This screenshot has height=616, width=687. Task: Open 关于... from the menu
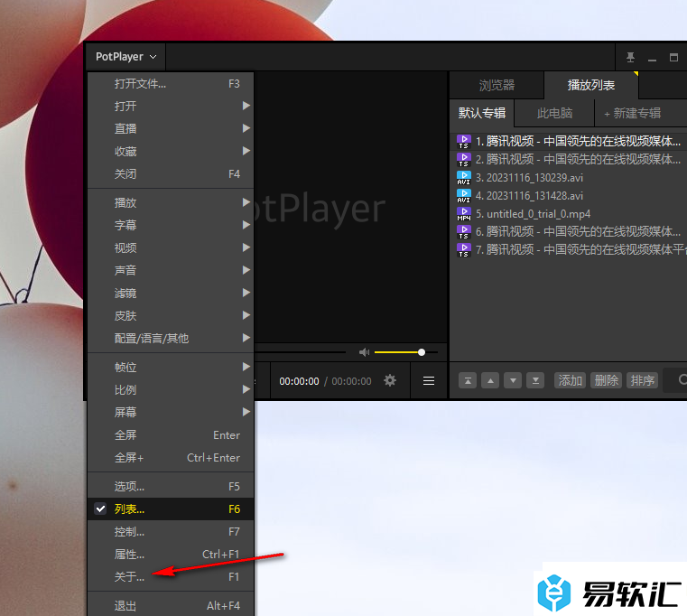coord(171,577)
